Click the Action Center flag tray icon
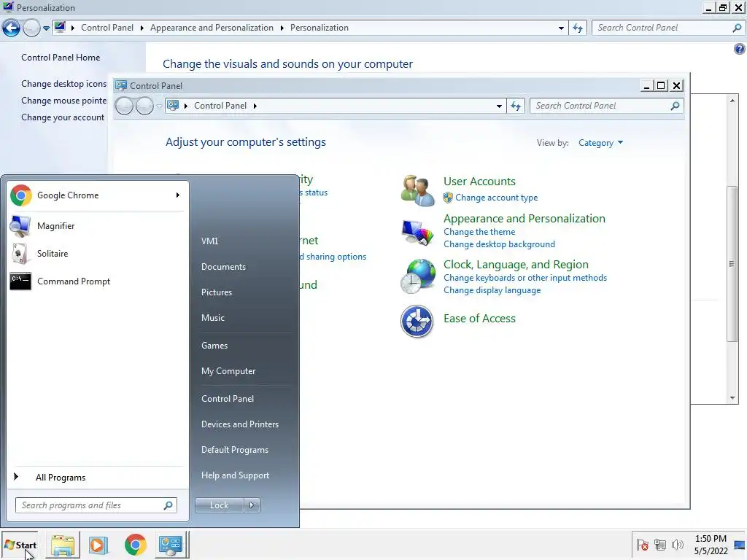The width and height of the screenshot is (747, 560). [642, 545]
